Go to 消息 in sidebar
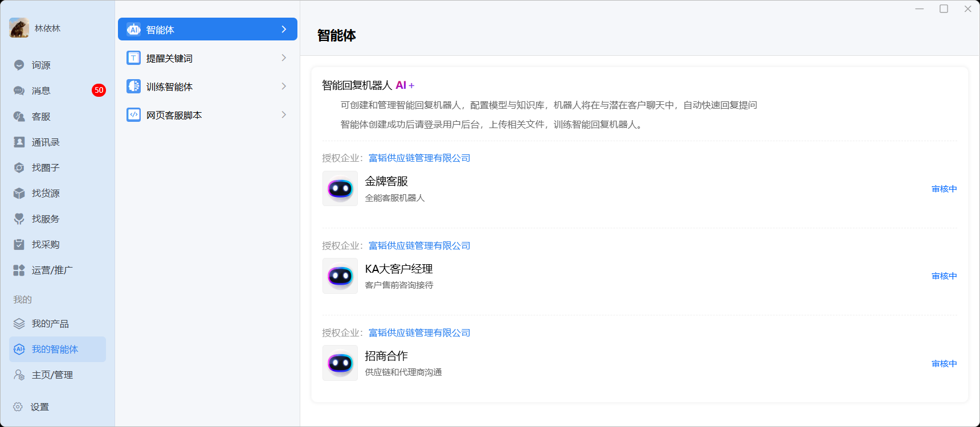Screen dimensions: 980x427 pyautogui.click(x=58, y=91)
